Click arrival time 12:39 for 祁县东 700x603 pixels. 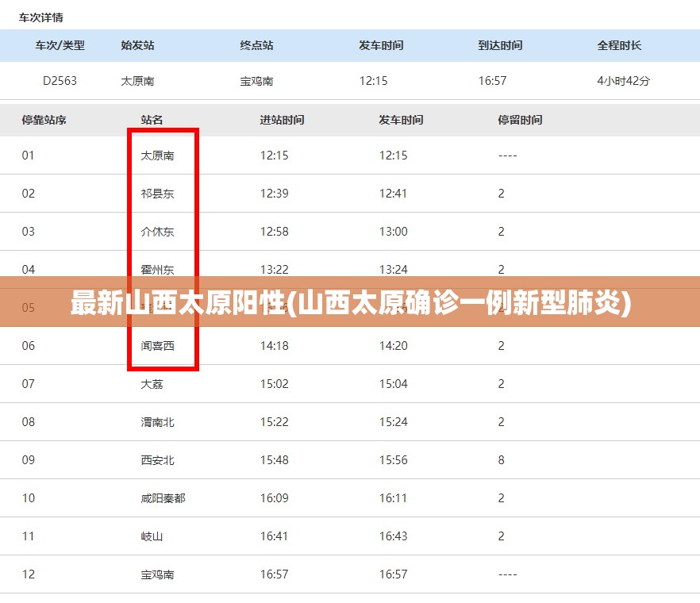[x=274, y=194]
